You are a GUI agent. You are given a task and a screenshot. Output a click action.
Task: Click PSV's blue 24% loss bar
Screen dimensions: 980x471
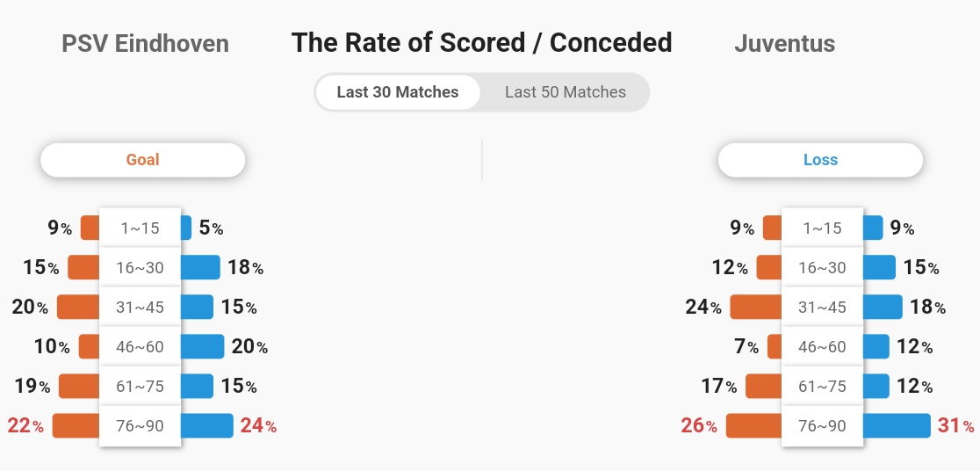[x=207, y=426]
